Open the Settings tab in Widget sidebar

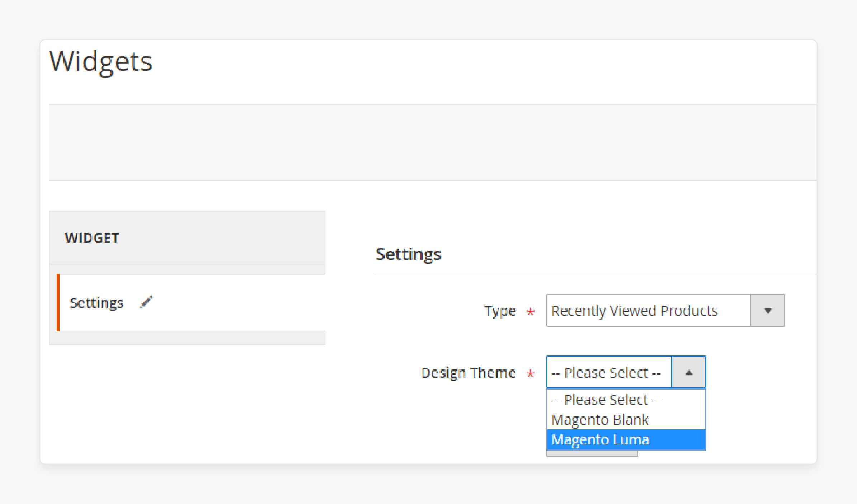pyautogui.click(x=191, y=302)
